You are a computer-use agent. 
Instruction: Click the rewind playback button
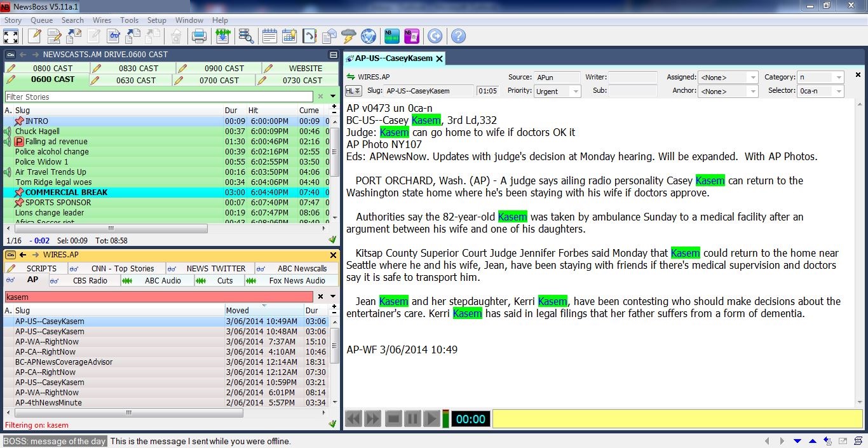coord(353,419)
